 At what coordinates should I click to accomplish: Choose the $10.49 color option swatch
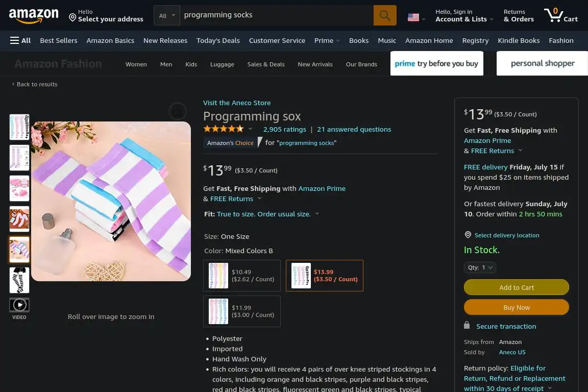pos(242,276)
